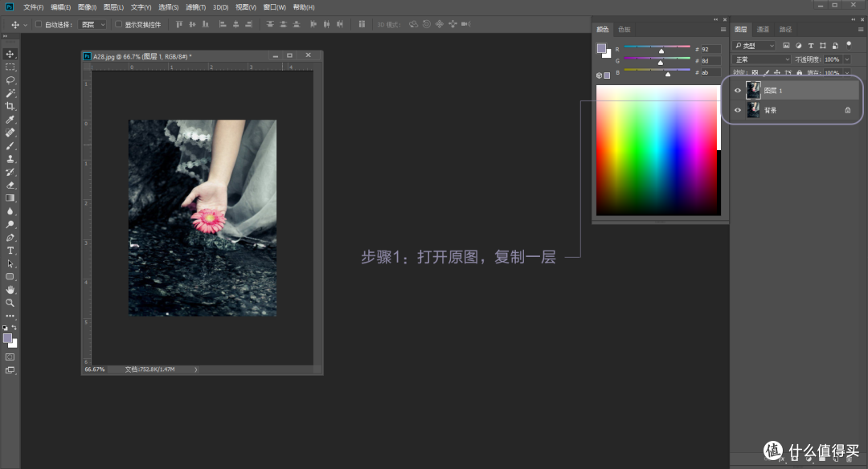This screenshot has height=469, width=868.
Task: Open the 滤镜 menu
Action: pyautogui.click(x=195, y=6)
